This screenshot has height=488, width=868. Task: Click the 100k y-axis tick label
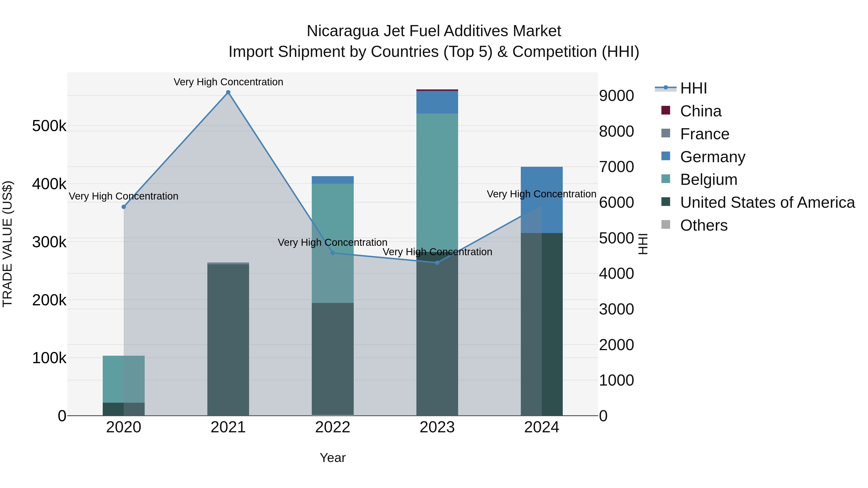(49, 358)
